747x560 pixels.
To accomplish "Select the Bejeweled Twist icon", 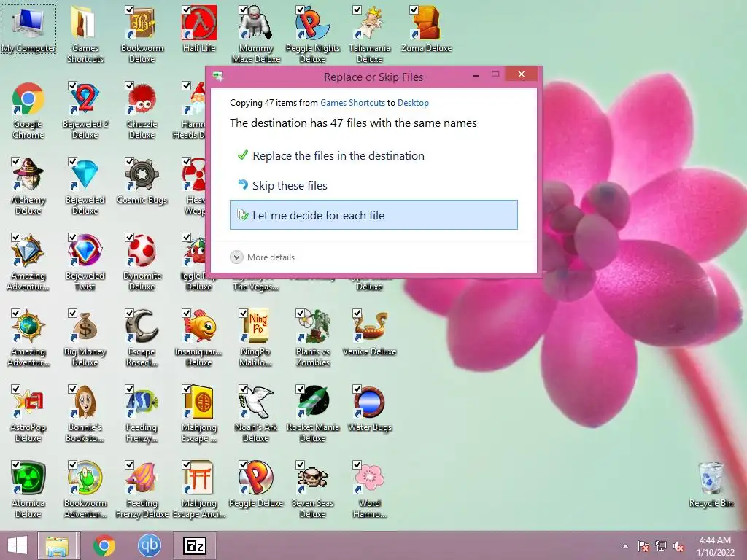I will 85,251.
